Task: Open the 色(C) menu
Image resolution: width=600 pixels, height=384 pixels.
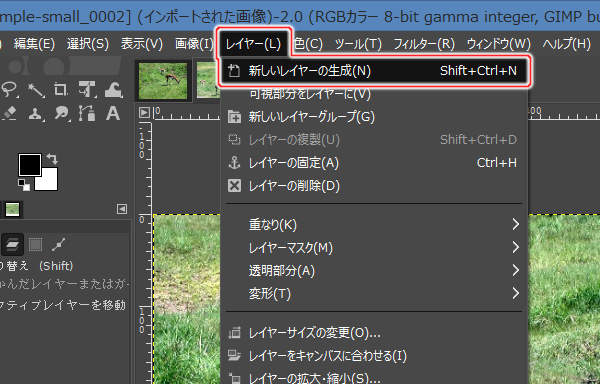Action: click(308, 44)
